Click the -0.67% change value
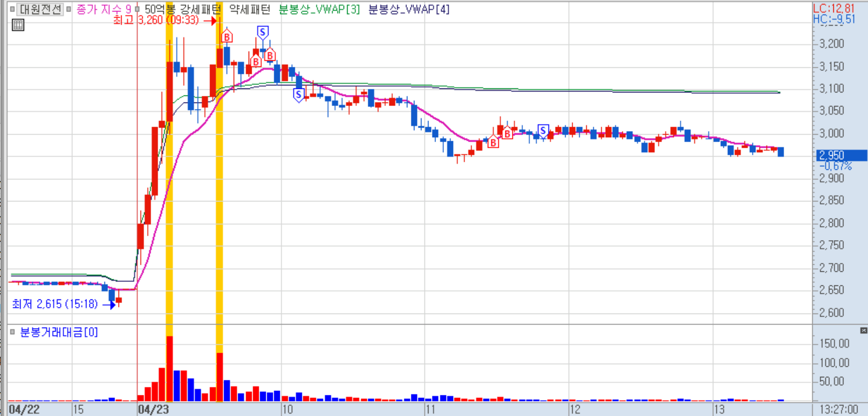This screenshot has height=416, width=868. point(836,166)
